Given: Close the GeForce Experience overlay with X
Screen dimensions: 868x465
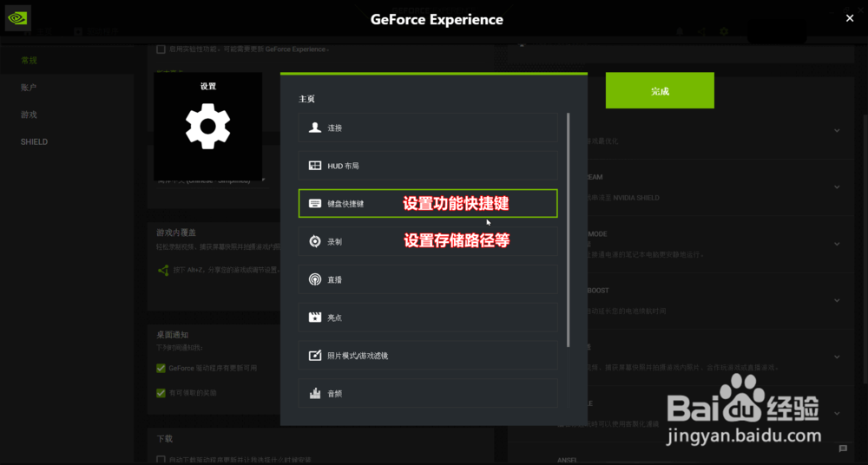Looking at the screenshot, I should click(x=850, y=18).
